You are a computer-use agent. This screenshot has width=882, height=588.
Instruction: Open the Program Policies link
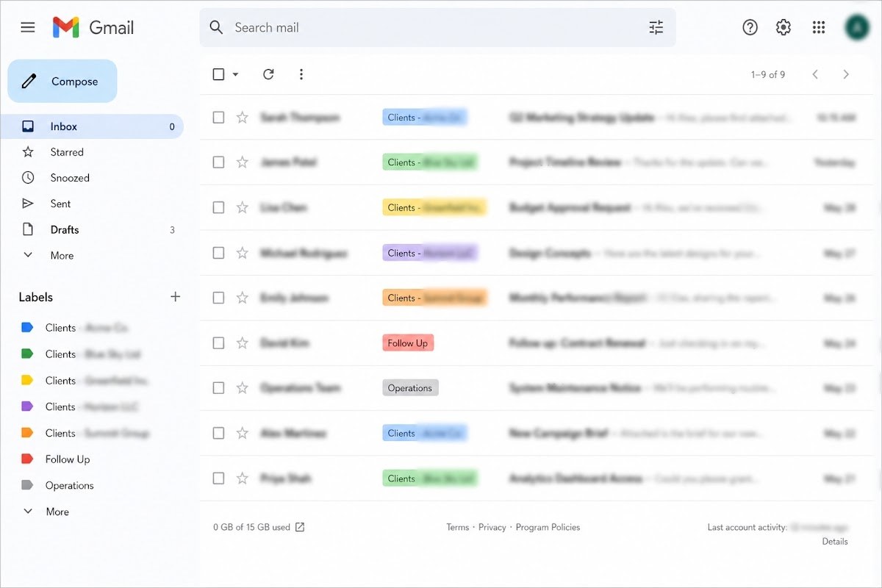tap(548, 527)
